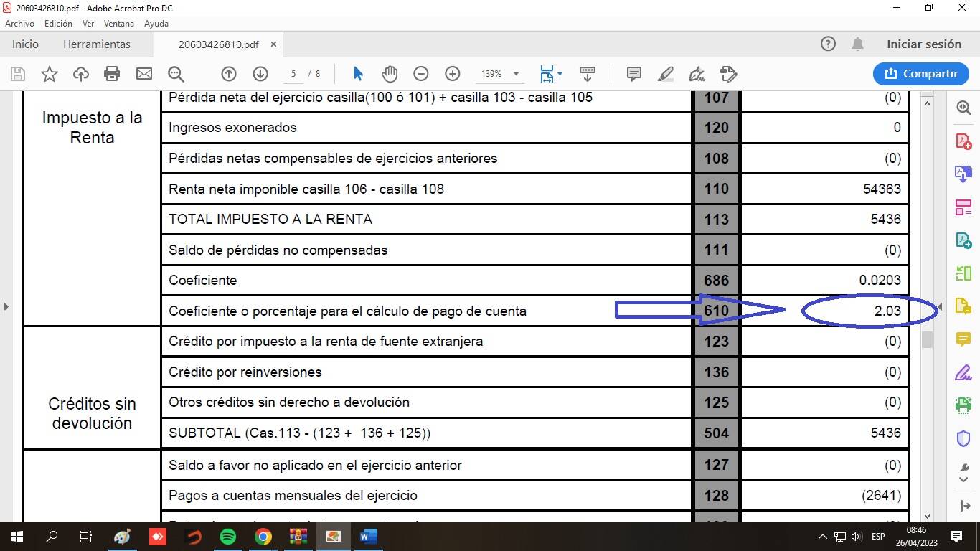The image size is (980, 551).
Task: Expand the left navigation pane
Action: pyautogui.click(x=6, y=306)
